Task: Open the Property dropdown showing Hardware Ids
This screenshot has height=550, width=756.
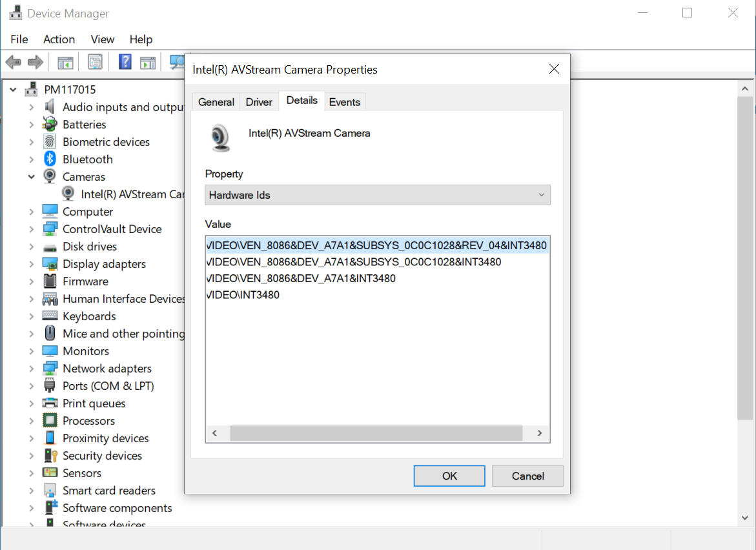Action: click(x=378, y=195)
